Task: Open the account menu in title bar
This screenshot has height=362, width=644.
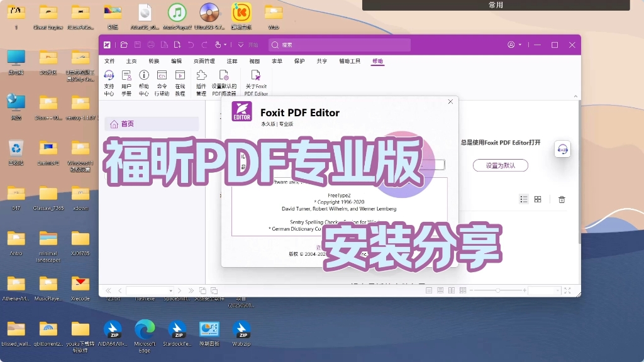Action: pyautogui.click(x=514, y=45)
